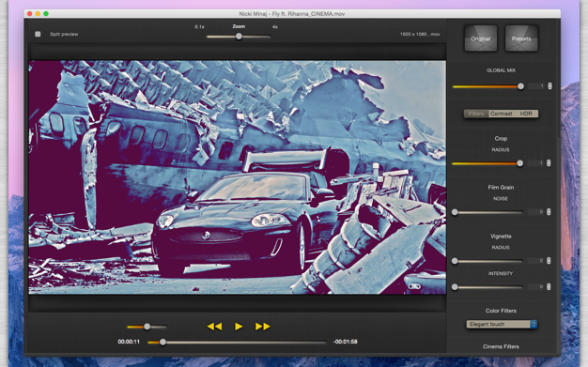Click the window title Nicki Minaj file name
588x367 pixels.
click(x=292, y=14)
